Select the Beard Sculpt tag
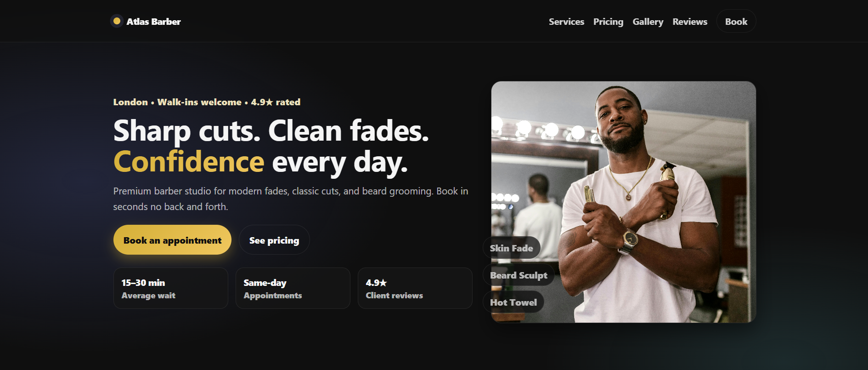This screenshot has height=370, width=868. pyautogui.click(x=519, y=275)
